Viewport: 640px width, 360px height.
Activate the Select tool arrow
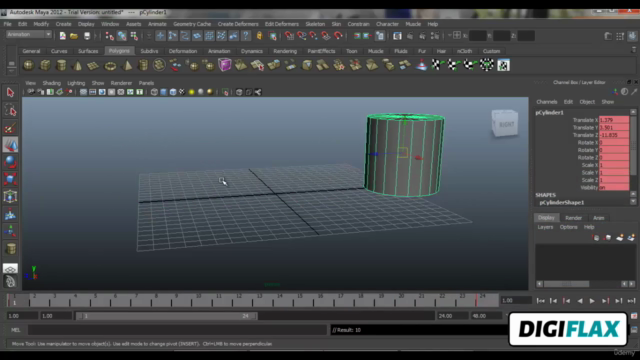[x=10, y=93]
